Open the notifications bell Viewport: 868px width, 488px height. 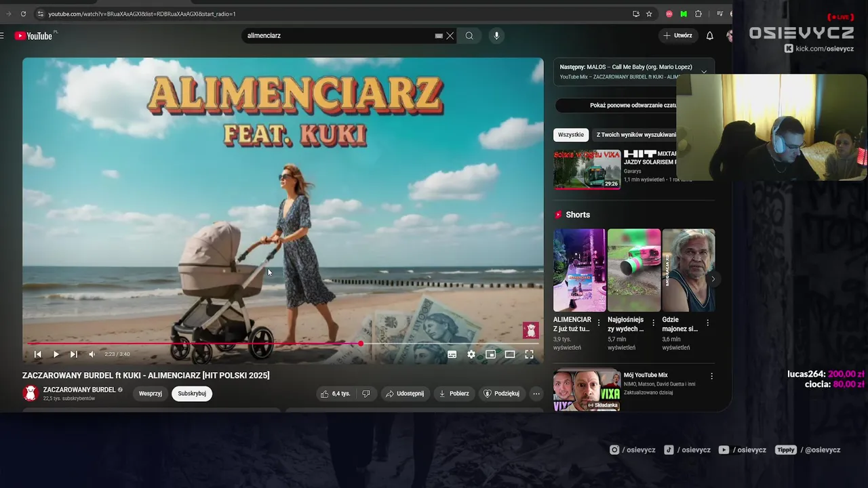pyautogui.click(x=709, y=36)
